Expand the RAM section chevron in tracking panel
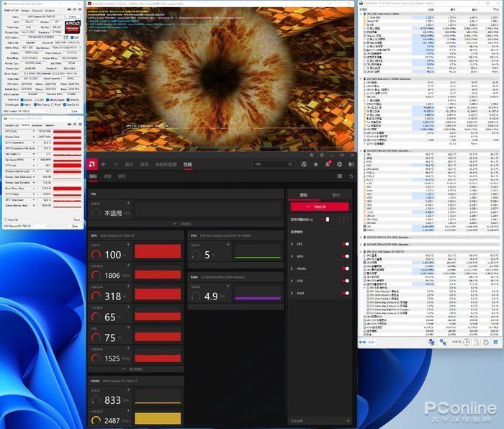Screen dimensions: 504x429 (x=292, y=293)
